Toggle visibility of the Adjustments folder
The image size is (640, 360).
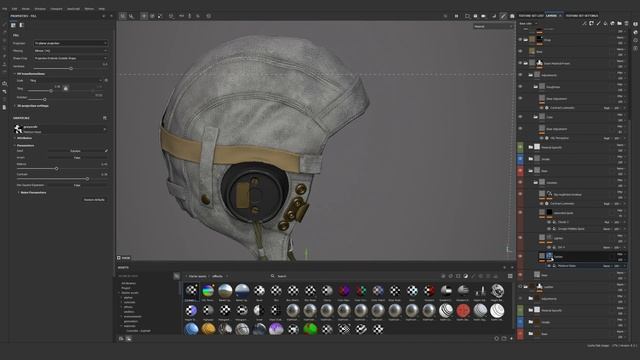point(520,75)
